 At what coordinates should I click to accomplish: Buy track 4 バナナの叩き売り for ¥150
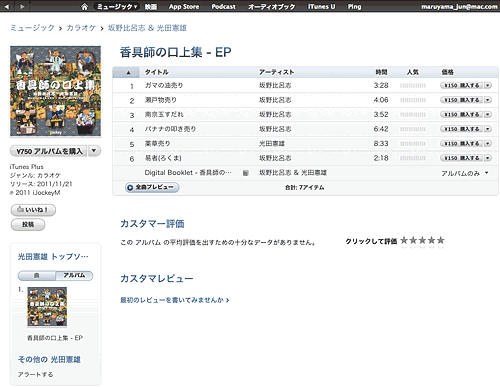(461, 129)
